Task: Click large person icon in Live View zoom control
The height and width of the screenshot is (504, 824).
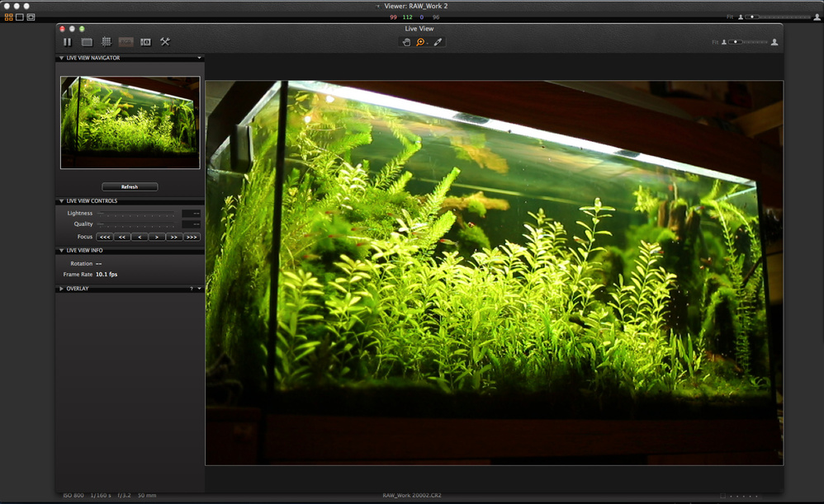Action: [x=774, y=42]
